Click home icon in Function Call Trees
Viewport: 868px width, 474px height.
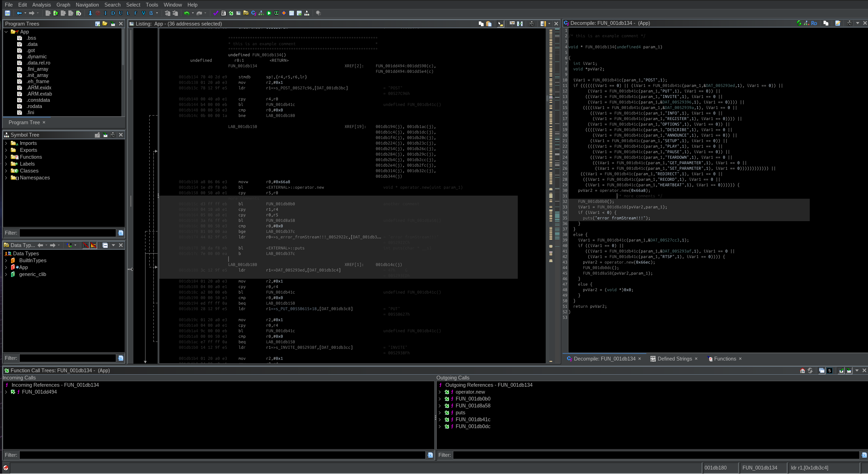pos(803,371)
